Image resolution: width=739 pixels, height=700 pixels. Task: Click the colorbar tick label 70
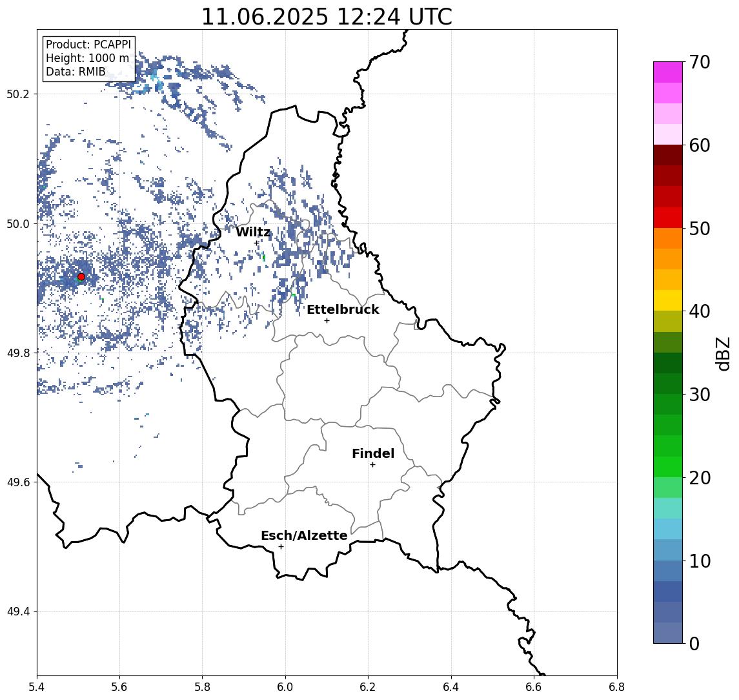(700, 62)
